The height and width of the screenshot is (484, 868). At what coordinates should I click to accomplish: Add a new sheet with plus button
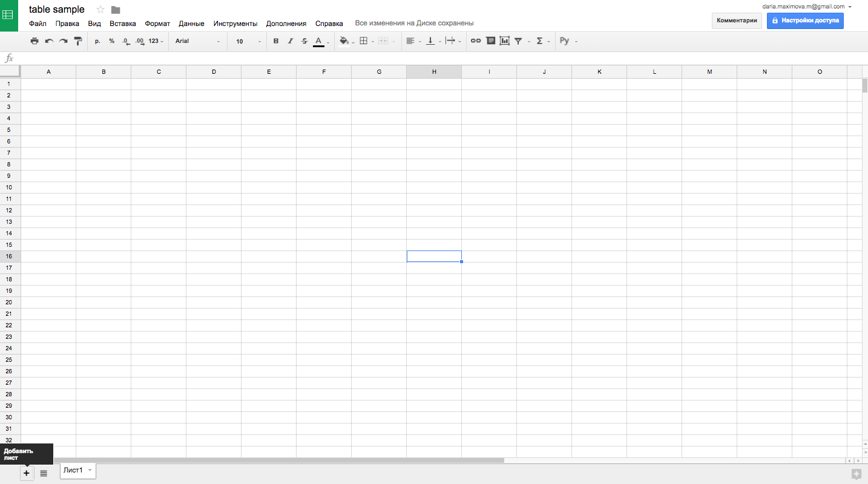pyautogui.click(x=27, y=473)
